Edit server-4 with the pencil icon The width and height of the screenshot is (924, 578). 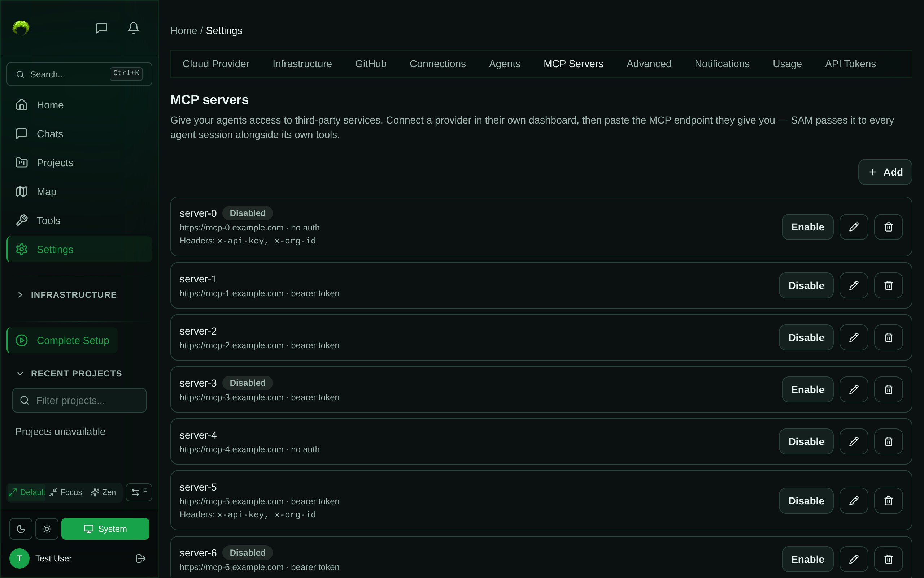[854, 441]
